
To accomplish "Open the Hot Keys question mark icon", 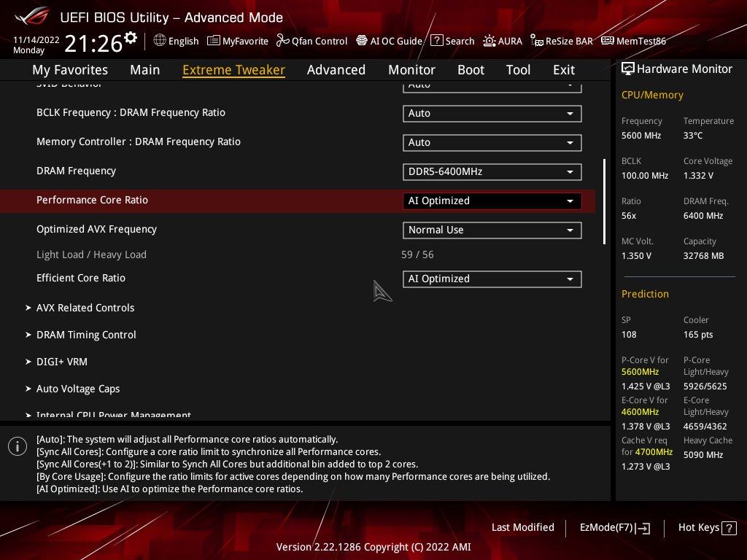I will point(729,528).
